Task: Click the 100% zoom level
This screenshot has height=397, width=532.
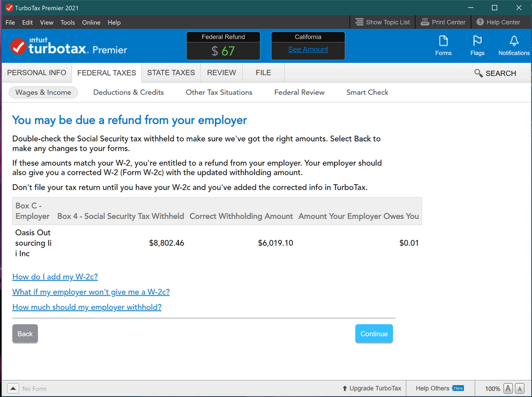Action: pyautogui.click(x=492, y=389)
